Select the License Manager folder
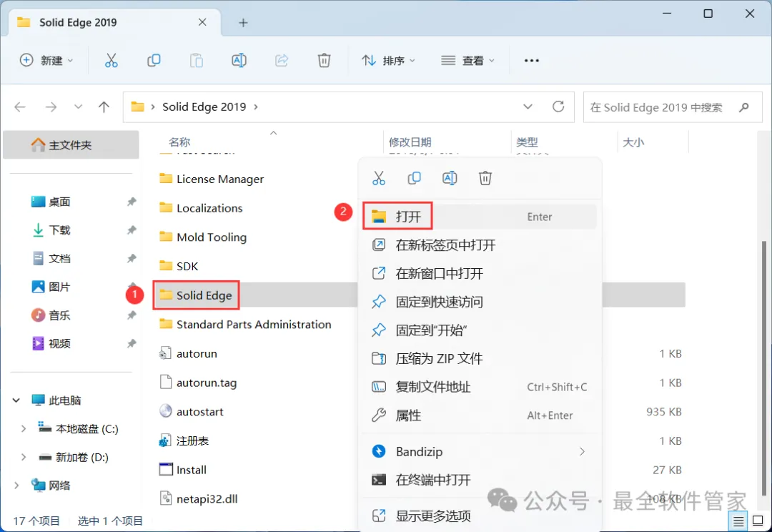The height and width of the screenshot is (532, 772). tap(220, 179)
